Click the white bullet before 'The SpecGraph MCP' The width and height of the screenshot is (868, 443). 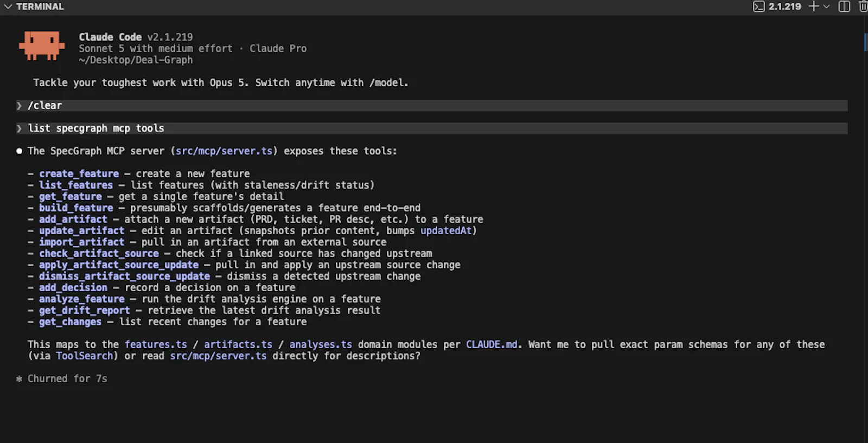pos(20,151)
